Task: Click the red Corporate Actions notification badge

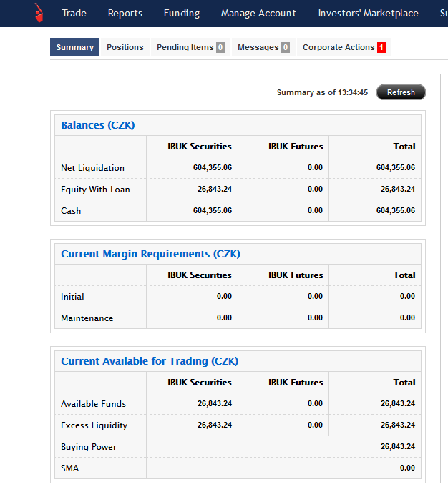Action: 381,48
